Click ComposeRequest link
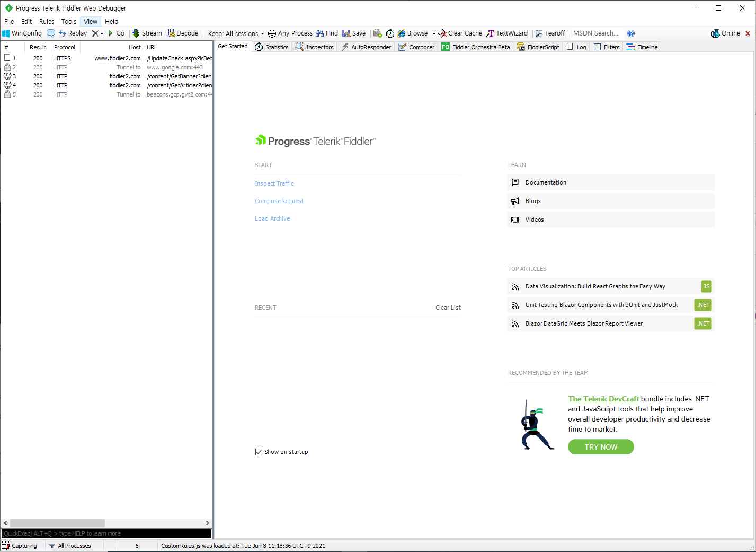This screenshot has width=756, height=552. 279,201
